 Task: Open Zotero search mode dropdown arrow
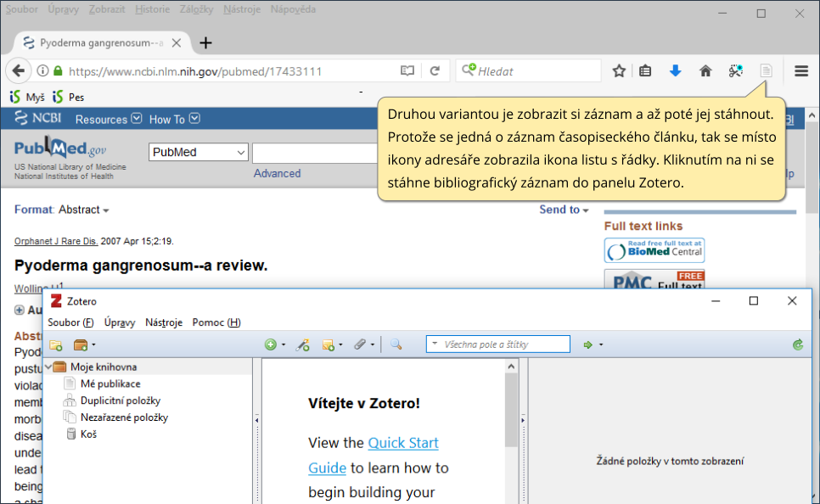click(x=435, y=344)
